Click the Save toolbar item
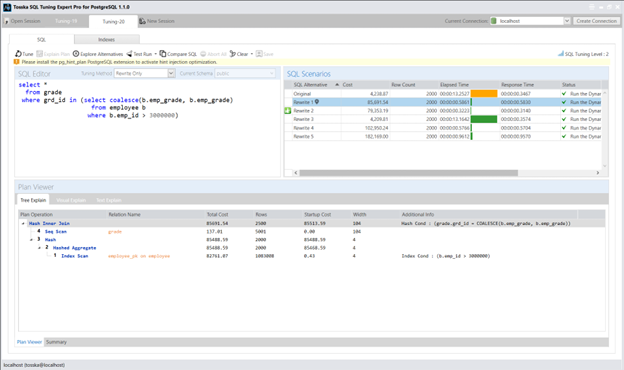Image resolution: width=624 pixels, height=370 pixels. point(265,54)
